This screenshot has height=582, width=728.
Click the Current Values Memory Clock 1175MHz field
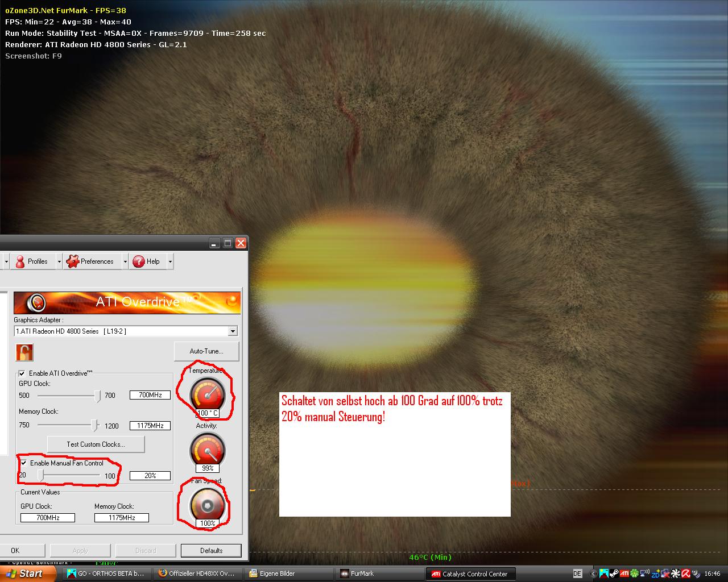(122, 518)
